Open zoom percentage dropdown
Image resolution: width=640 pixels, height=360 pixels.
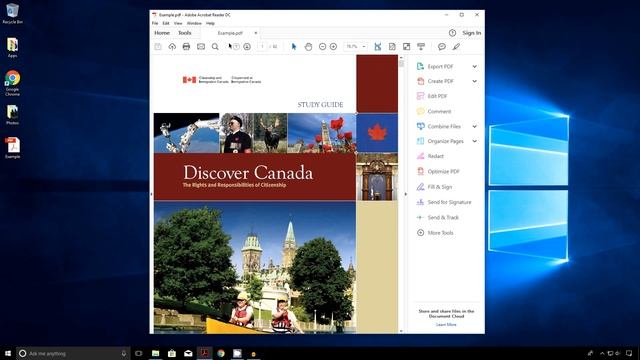pos(364,47)
